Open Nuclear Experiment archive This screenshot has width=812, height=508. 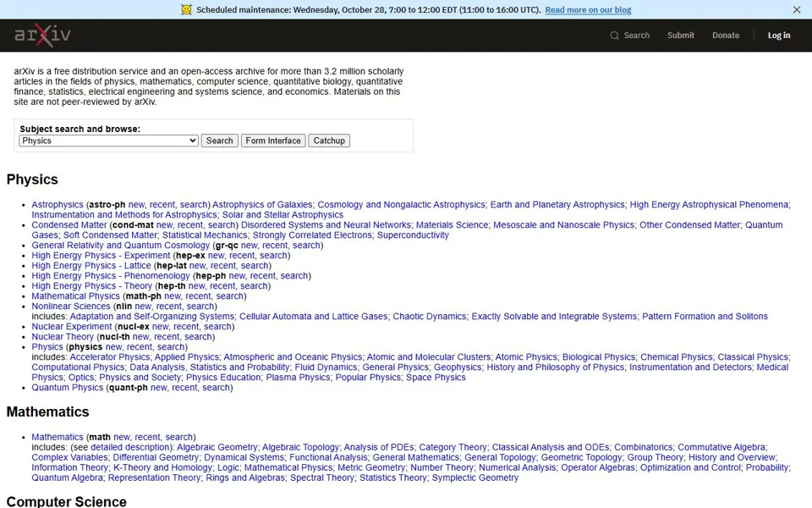point(71,327)
